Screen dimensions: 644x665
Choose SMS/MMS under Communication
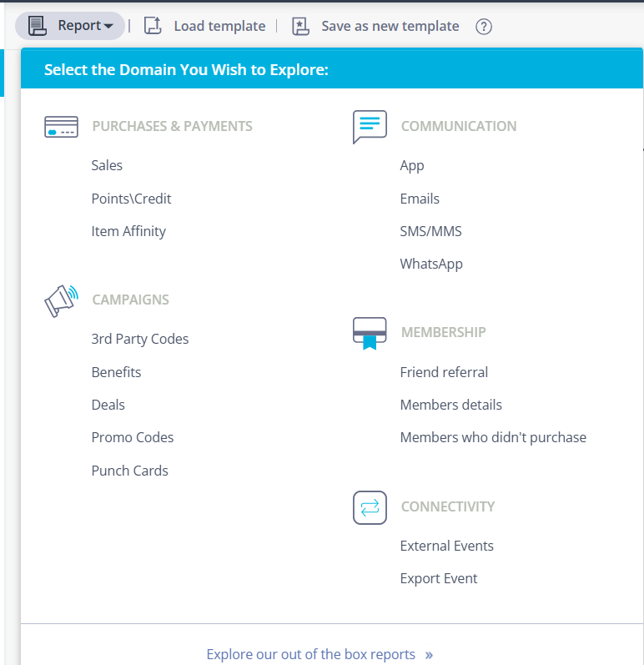(430, 231)
